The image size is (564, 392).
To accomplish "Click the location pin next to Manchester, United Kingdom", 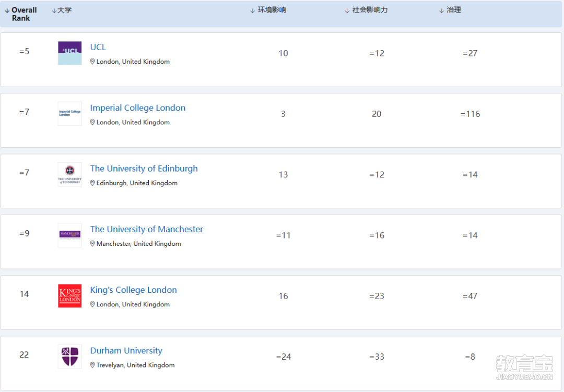I will point(92,244).
